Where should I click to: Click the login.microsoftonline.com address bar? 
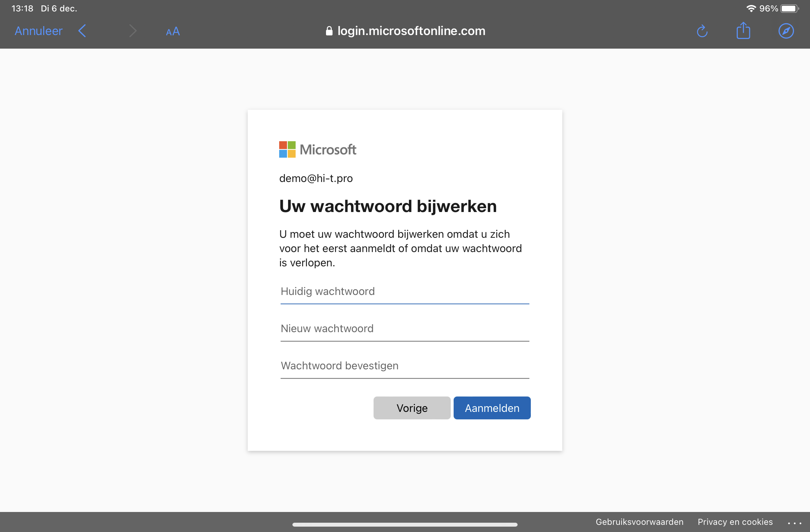point(405,31)
